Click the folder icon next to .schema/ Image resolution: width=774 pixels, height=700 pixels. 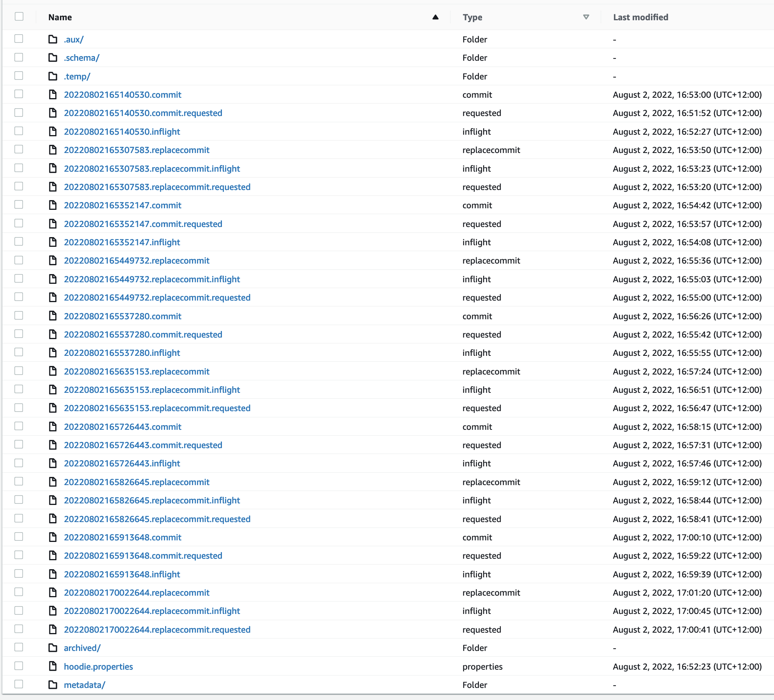(x=53, y=58)
